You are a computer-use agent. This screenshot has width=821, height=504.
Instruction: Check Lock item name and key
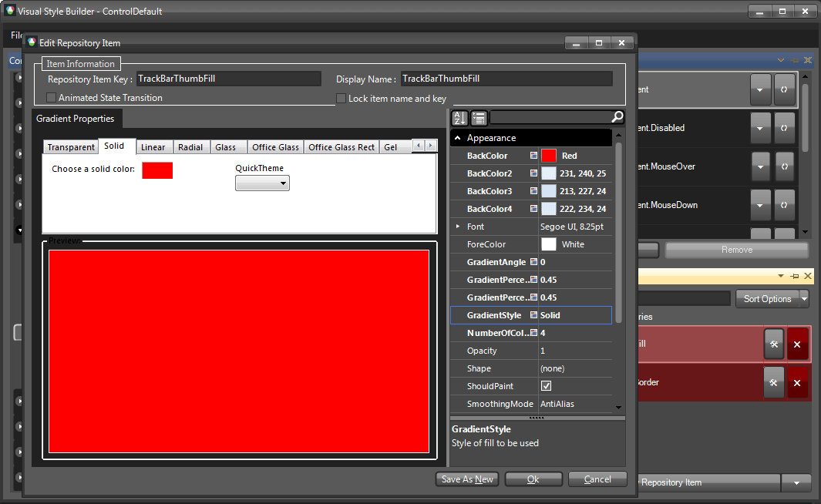point(341,98)
